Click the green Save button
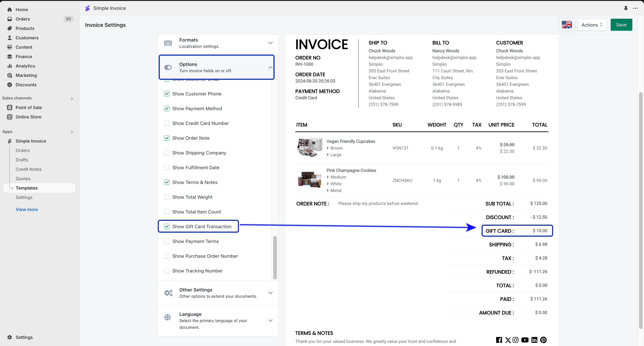 (621, 25)
